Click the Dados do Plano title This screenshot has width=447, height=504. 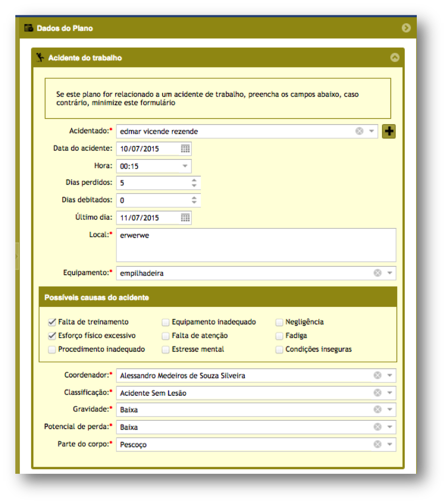point(65,28)
